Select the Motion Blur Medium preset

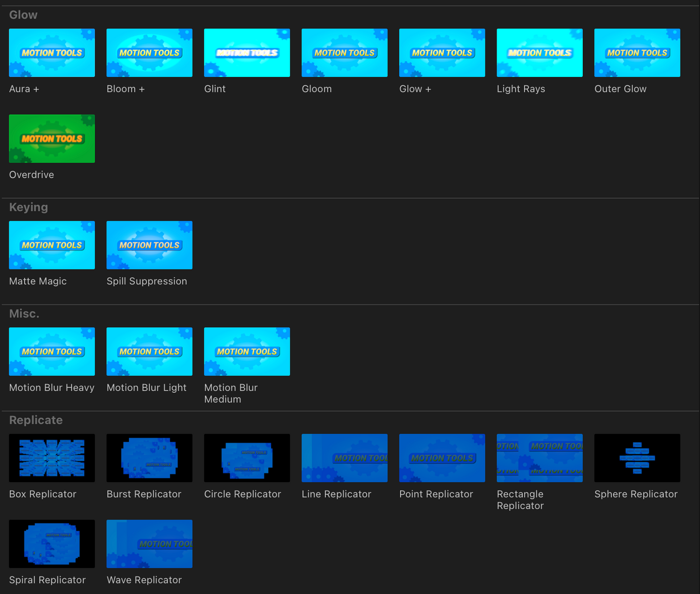pyautogui.click(x=247, y=351)
